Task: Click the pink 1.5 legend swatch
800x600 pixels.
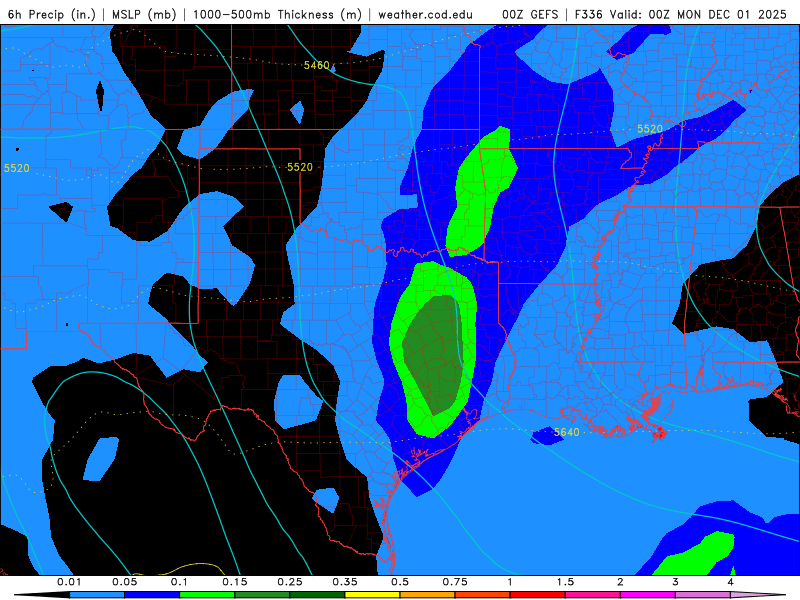Action: tap(593, 595)
